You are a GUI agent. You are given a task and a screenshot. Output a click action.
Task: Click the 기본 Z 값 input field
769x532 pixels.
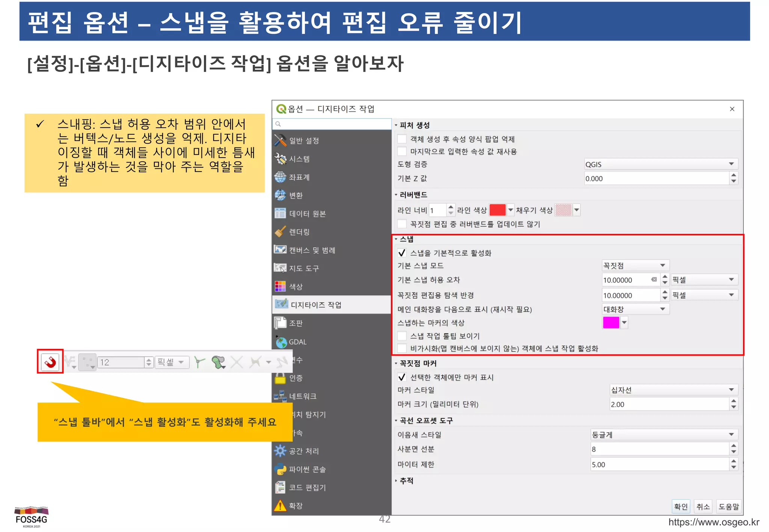pyautogui.click(x=656, y=178)
